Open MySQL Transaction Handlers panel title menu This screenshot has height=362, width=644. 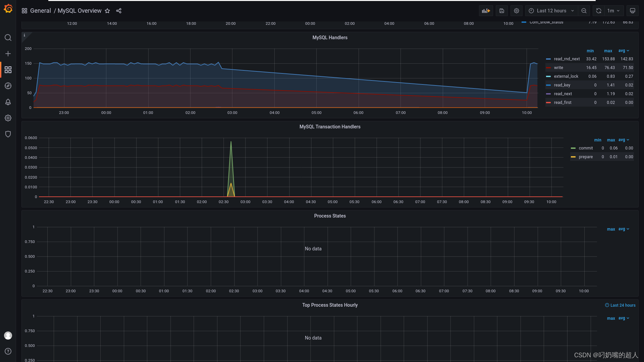330,127
